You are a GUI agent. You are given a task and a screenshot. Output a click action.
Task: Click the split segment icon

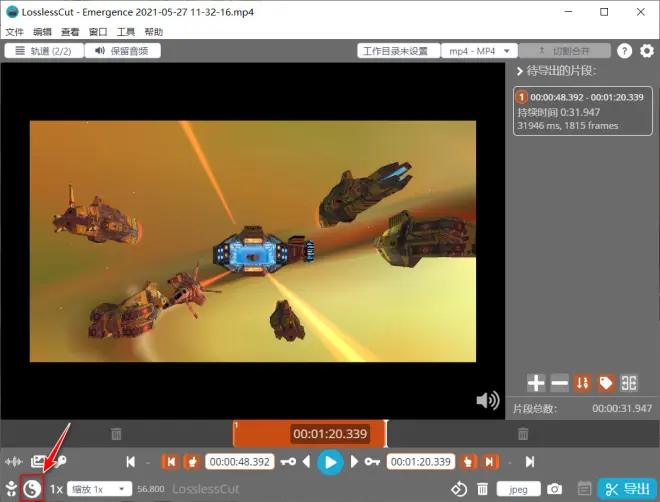[629, 383]
